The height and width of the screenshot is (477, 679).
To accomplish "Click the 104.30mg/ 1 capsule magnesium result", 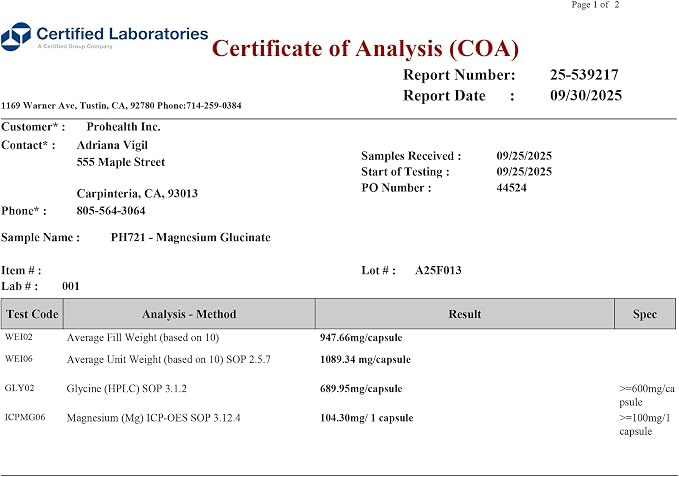I will [x=366, y=418].
